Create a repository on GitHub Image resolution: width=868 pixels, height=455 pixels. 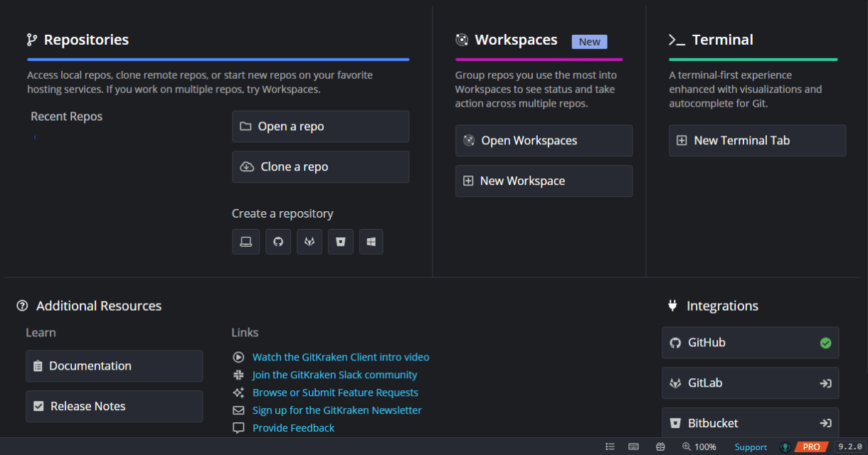point(277,242)
